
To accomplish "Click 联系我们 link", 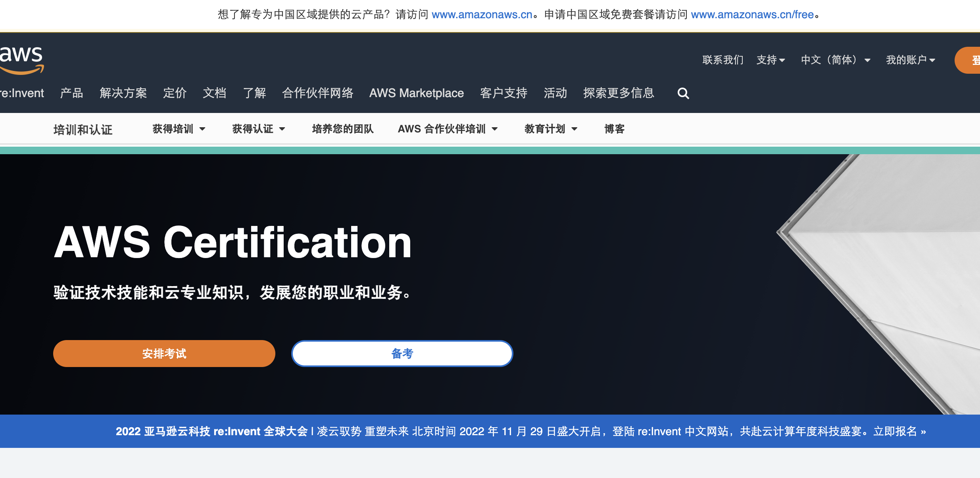I will point(723,60).
